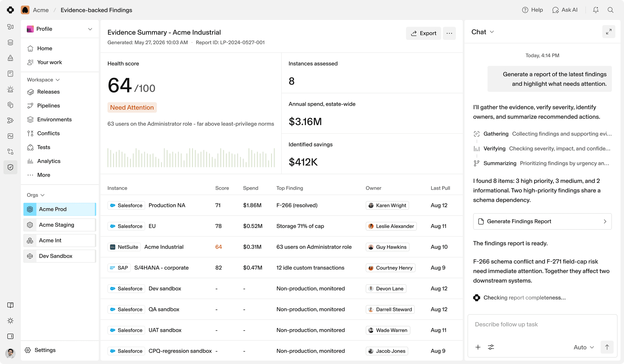Open the database stack icon in left rail
Image resolution: width=624 pixels, height=364 pixels.
pyautogui.click(x=10, y=42)
